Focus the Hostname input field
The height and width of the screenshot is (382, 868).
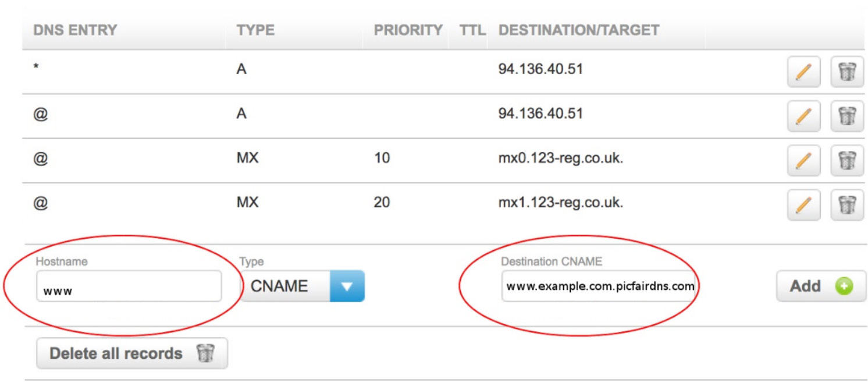(129, 286)
